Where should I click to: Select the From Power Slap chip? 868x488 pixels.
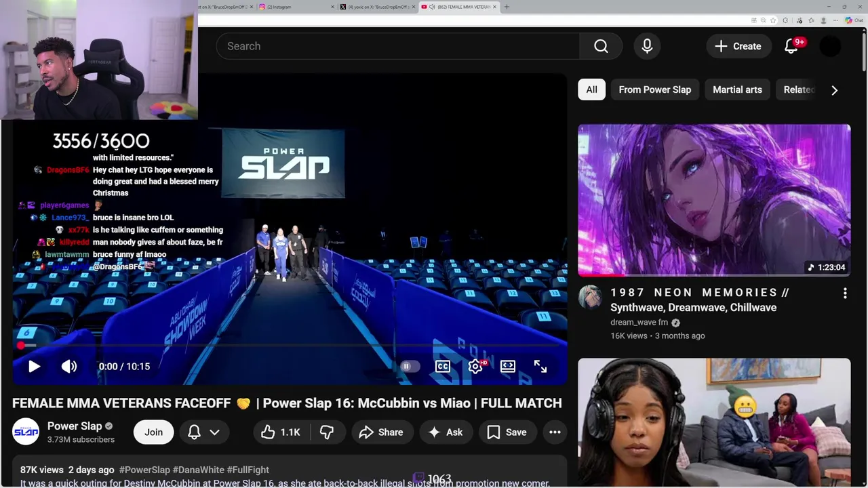pyautogui.click(x=655, y=89)
